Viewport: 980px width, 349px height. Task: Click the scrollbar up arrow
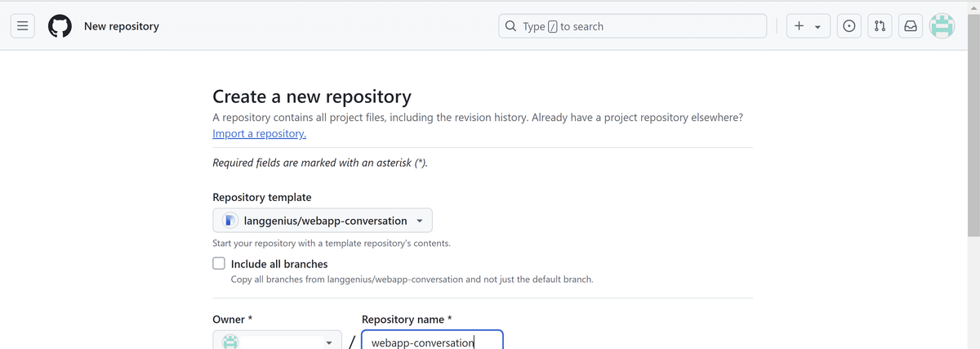pos(973,6)
